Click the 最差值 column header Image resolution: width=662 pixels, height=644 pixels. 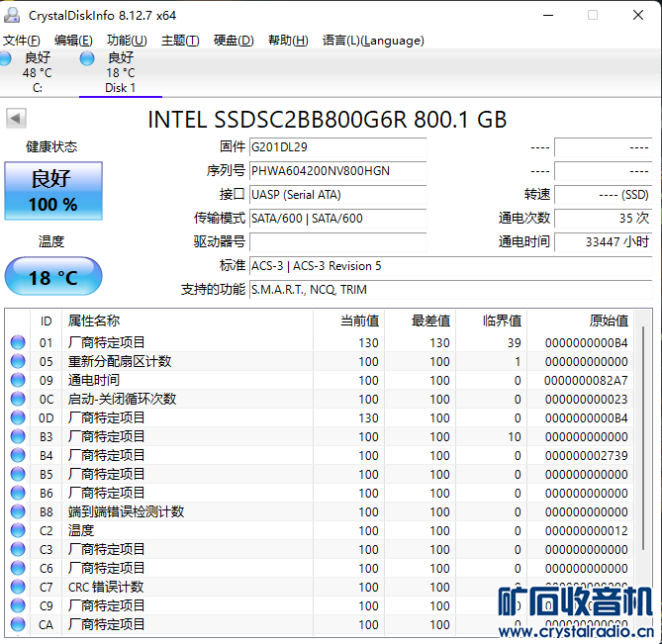click(421, 322)
